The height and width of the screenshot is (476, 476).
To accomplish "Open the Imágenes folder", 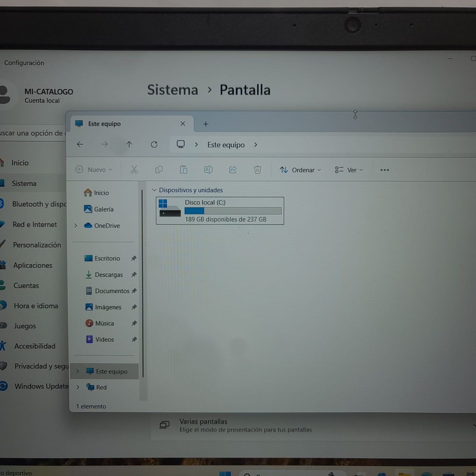I will [x=103, y=307].
